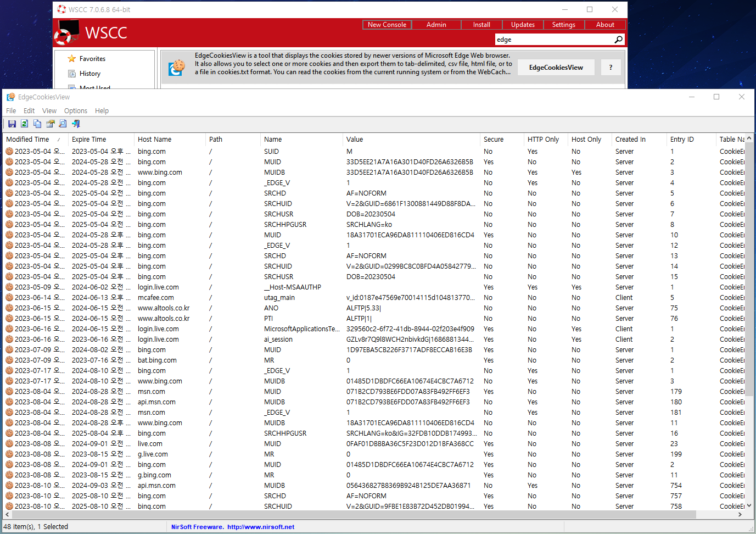Screen dimensions: 756x534
Task: Open Settings in WSCC header
Action: point(564,25)
